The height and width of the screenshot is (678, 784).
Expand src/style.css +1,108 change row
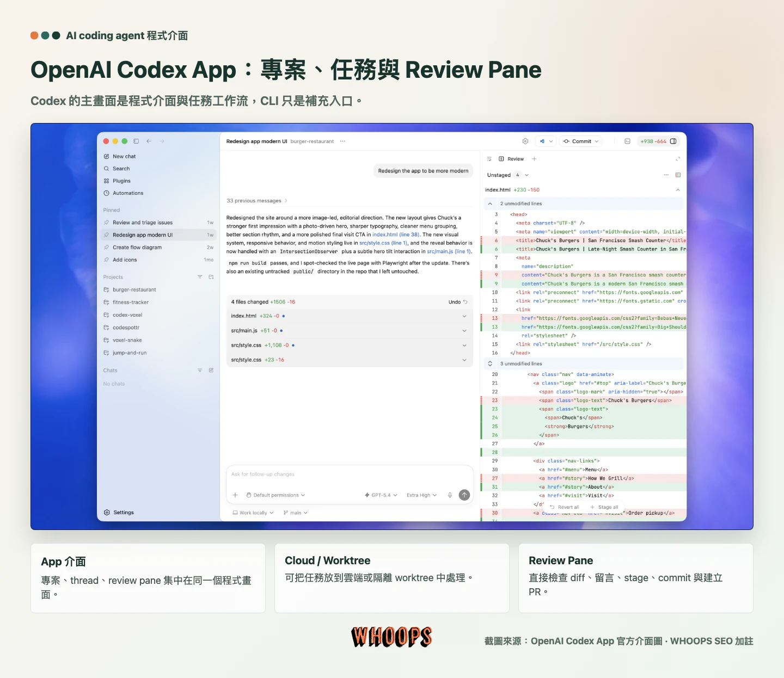(x=349, y=346)
